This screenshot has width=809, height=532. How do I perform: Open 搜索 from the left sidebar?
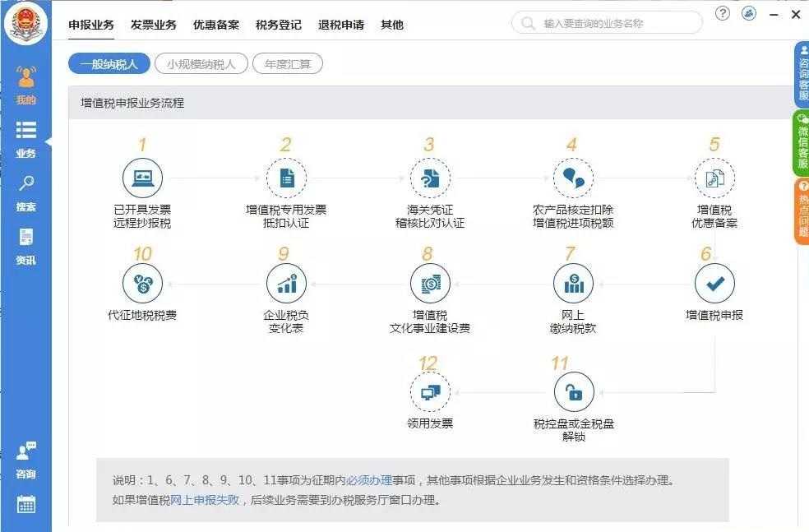pos(25,195)
